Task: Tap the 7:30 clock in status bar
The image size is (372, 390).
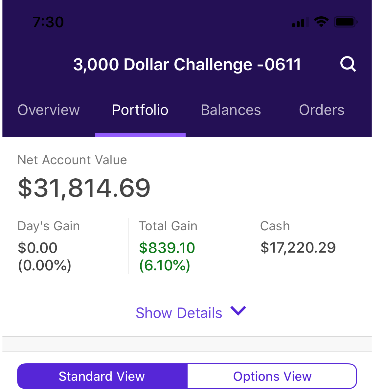Action: [48, 22]
